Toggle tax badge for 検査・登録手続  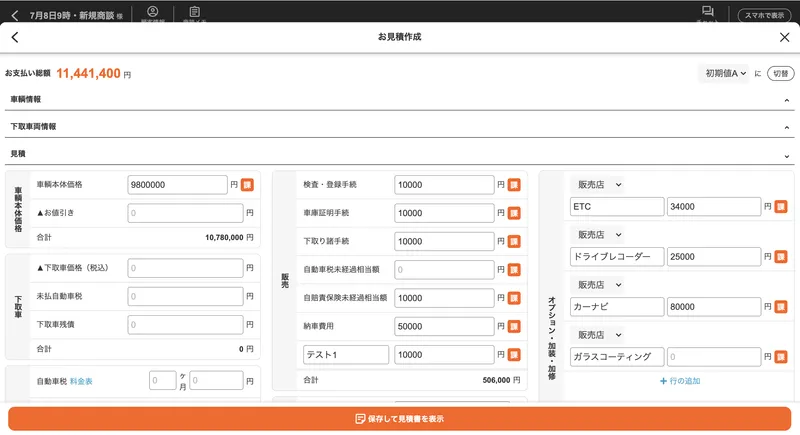(x=514, y=185)
